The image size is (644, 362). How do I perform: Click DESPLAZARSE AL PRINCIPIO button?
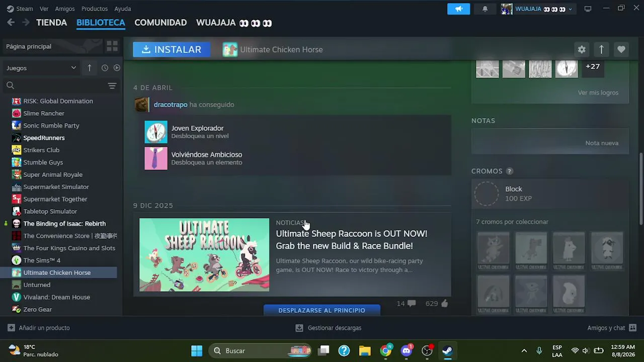(322, 310)
